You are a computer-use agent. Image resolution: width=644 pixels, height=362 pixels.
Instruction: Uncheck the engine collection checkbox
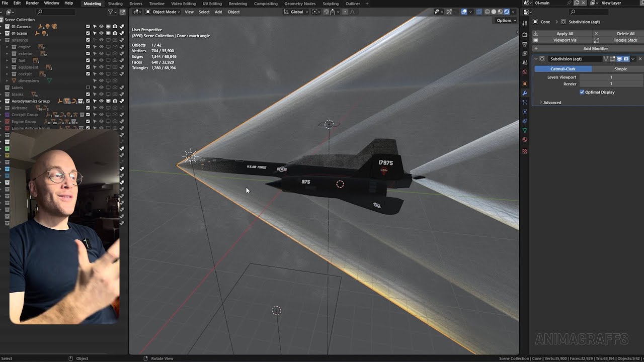(88, 47)
